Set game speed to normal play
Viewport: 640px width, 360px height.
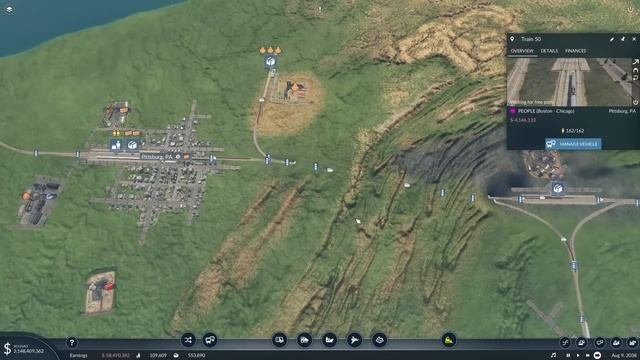click(578, 356)
